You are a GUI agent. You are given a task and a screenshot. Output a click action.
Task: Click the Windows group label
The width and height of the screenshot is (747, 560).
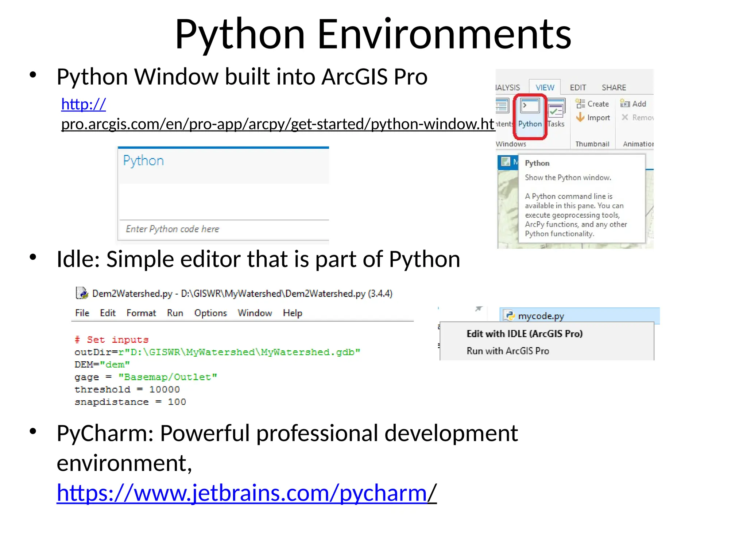(x=511, y=144)
